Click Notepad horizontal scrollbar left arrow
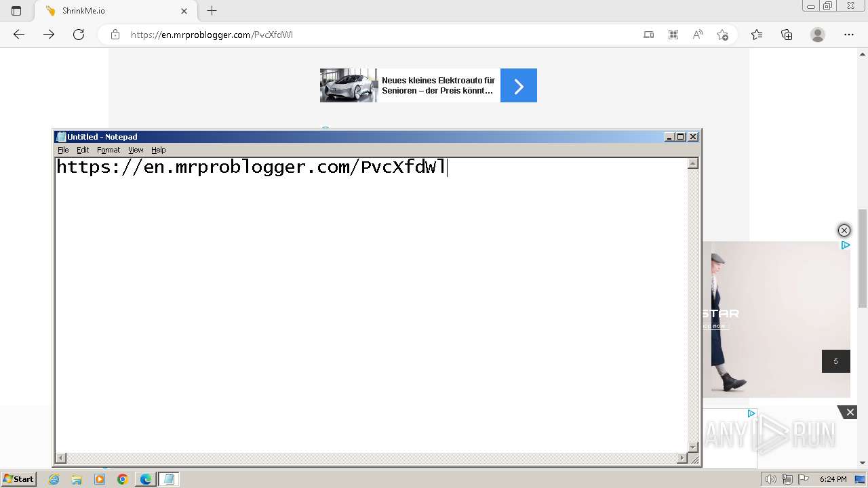The width and height of the screenshot is (868, 488). click(x=61, y=458)
